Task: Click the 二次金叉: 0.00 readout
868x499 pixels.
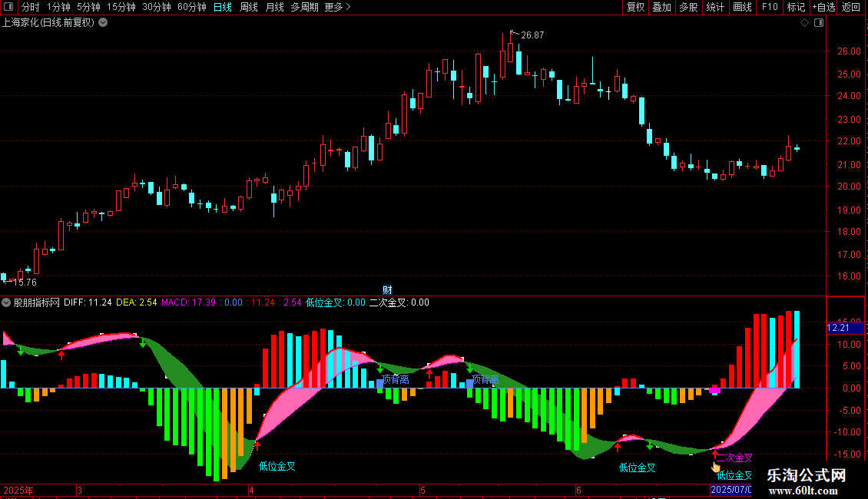Action: tap(399, 302)
